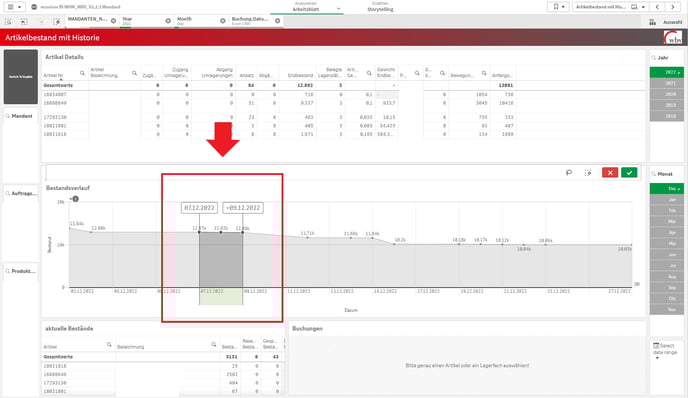Open the Mandant filter pane
Viewport: 688px width, 398px height.
click(x=21, y=116)
